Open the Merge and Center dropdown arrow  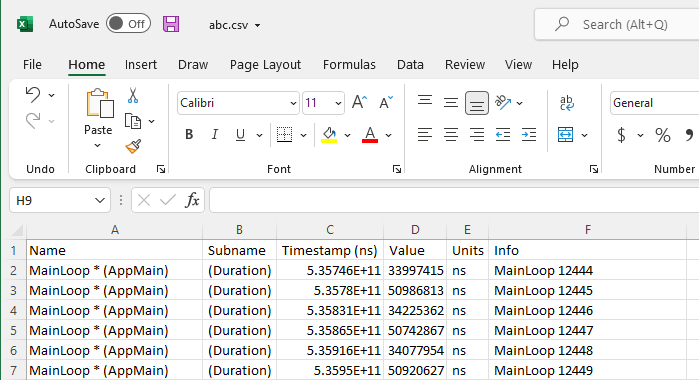[x=584, y=135]
